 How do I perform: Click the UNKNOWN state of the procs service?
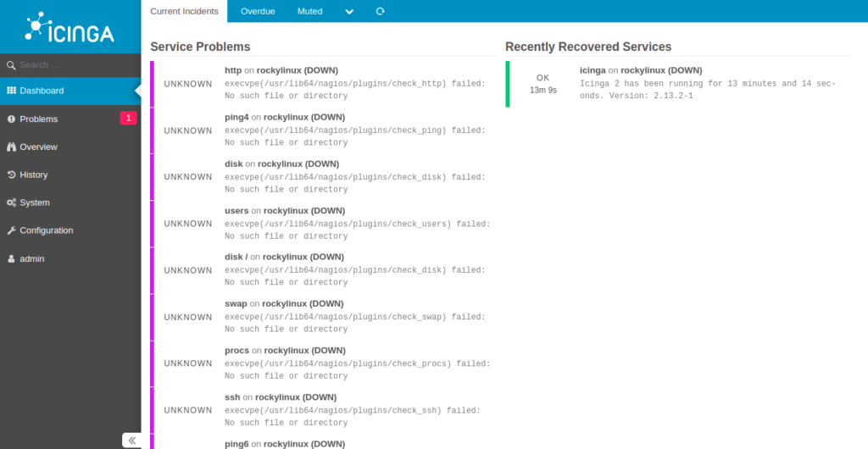pyautogui.click(x=187, y=363)
